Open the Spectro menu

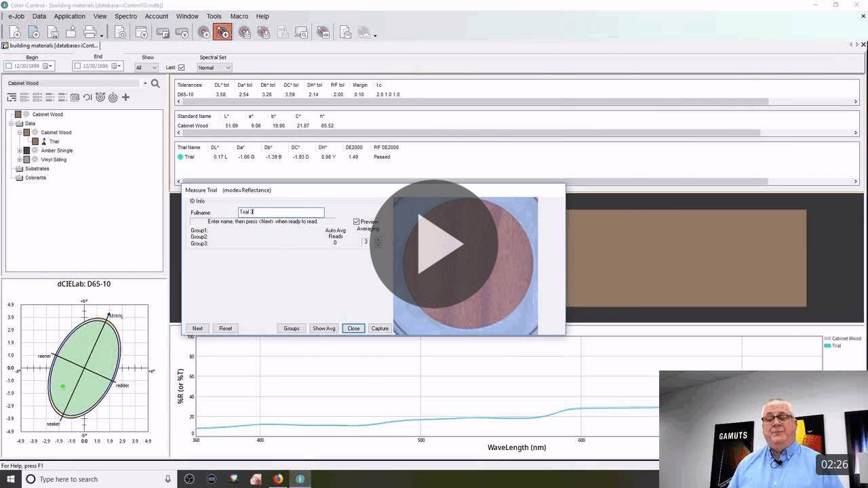(125, 16)
